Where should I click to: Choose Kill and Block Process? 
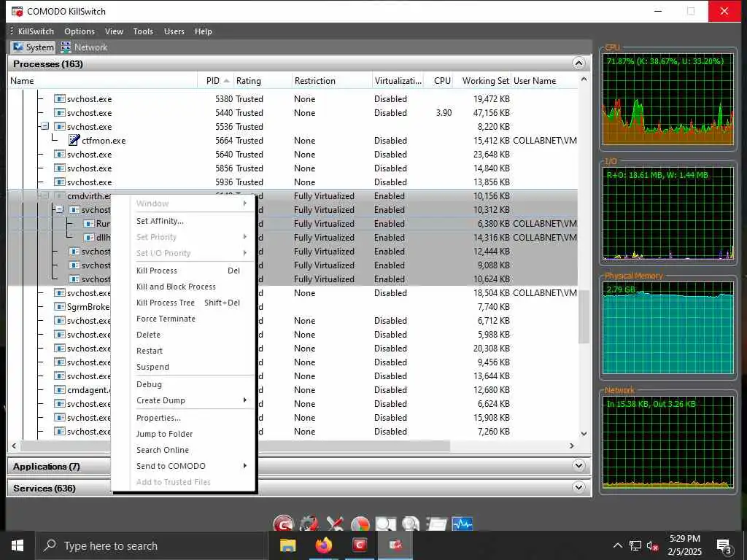pos(176,287)
